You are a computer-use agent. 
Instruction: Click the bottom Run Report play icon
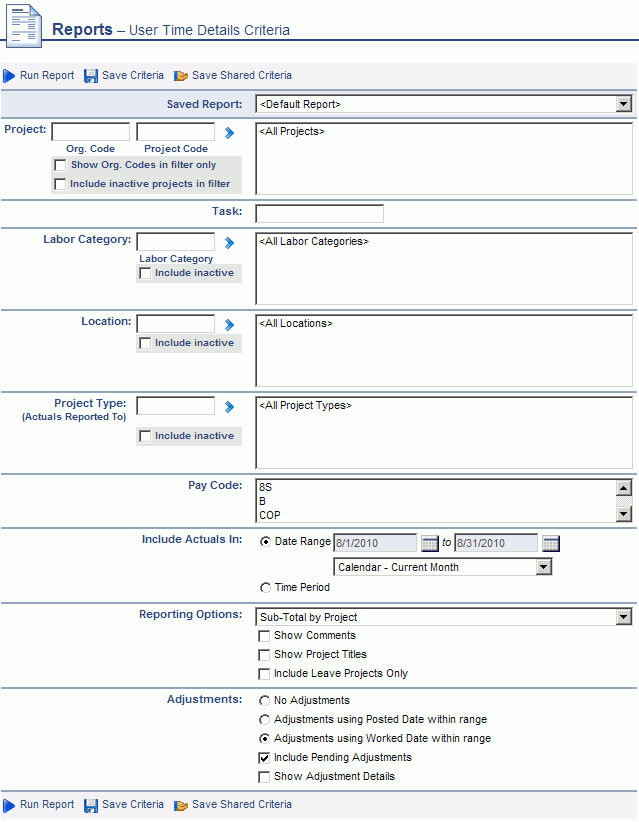click(x=9, y=805)
